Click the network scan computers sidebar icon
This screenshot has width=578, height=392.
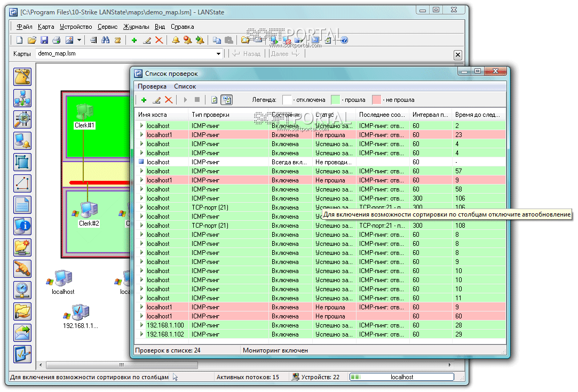click(22, 98)
